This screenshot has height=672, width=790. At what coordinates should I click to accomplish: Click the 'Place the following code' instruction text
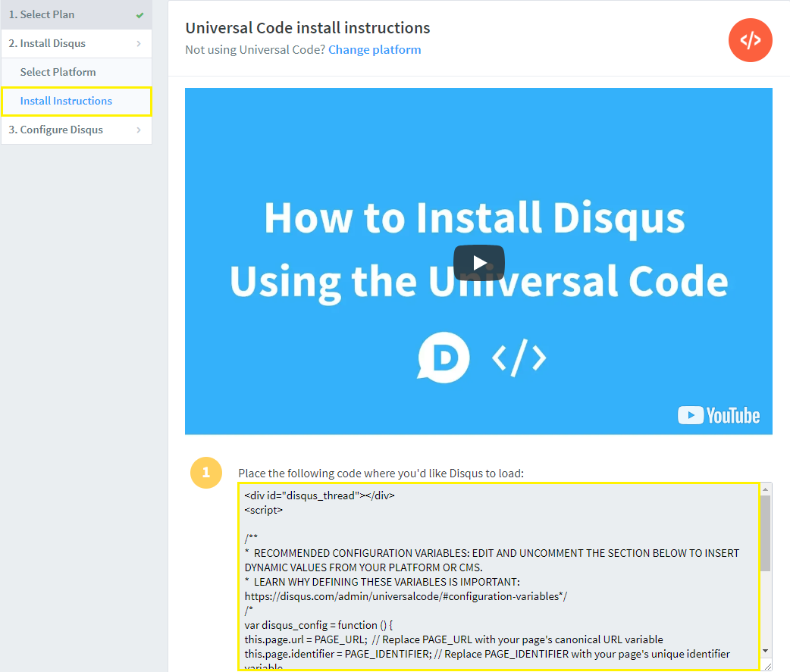[381, 474]
